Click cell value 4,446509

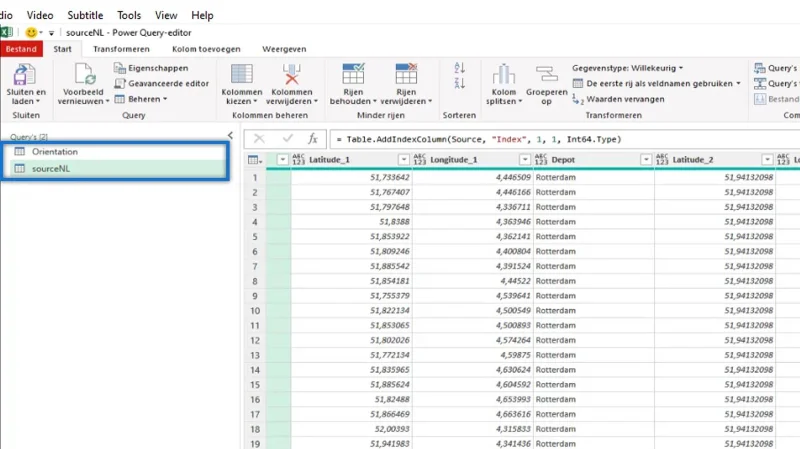coord(513,178)
